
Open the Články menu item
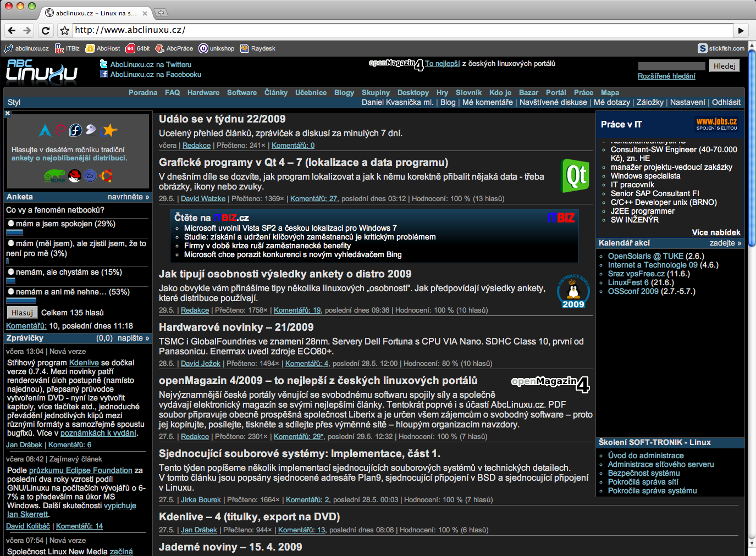[x=276, y=92]
